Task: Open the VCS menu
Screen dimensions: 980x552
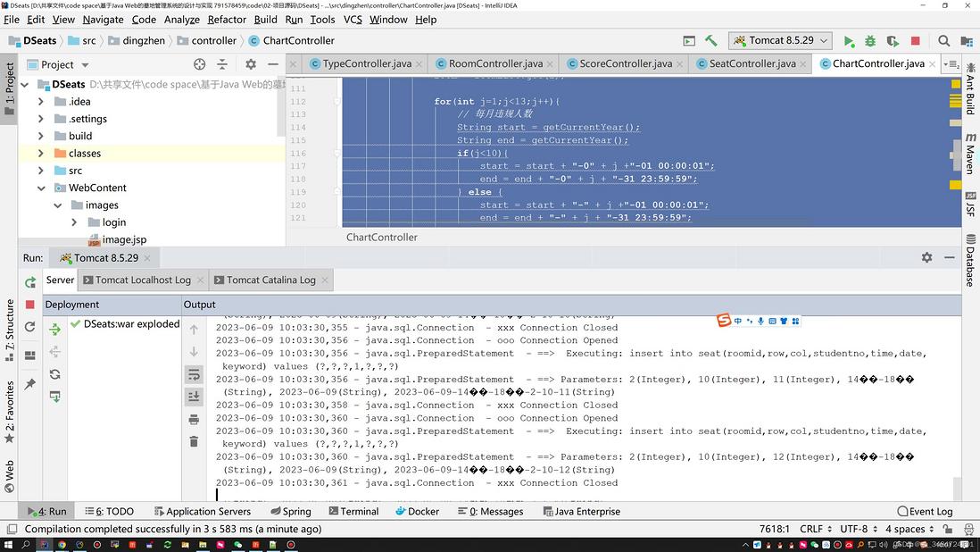Action: tap(353, 20)
